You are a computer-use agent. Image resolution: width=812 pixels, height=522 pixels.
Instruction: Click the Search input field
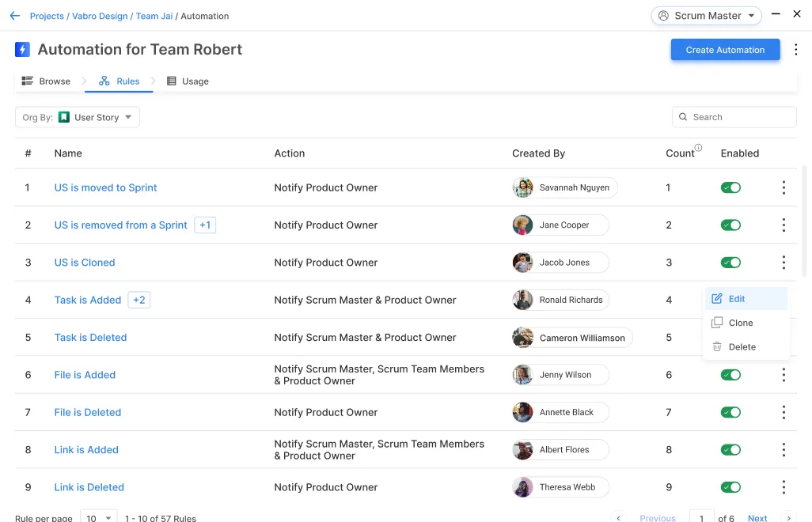[740, 117]
